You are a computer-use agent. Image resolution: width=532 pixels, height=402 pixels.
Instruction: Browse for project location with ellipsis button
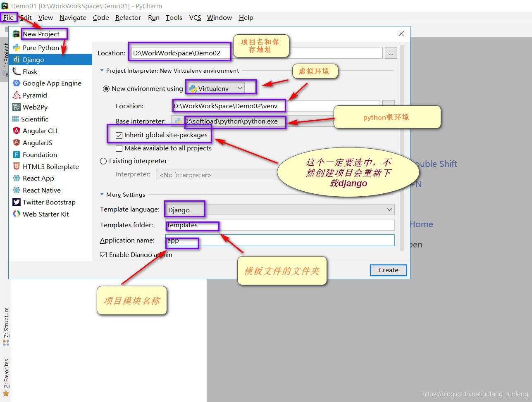pyautogui.click(x=391, y=53)
